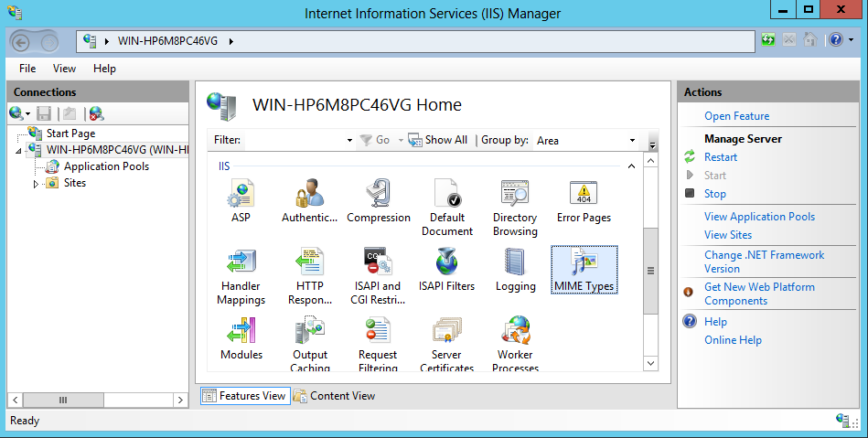The height and width of the screenshot is (438, 868).
Task: Click WIN-HP6M8PC46VG in address bar
Action: coord(167,41)
